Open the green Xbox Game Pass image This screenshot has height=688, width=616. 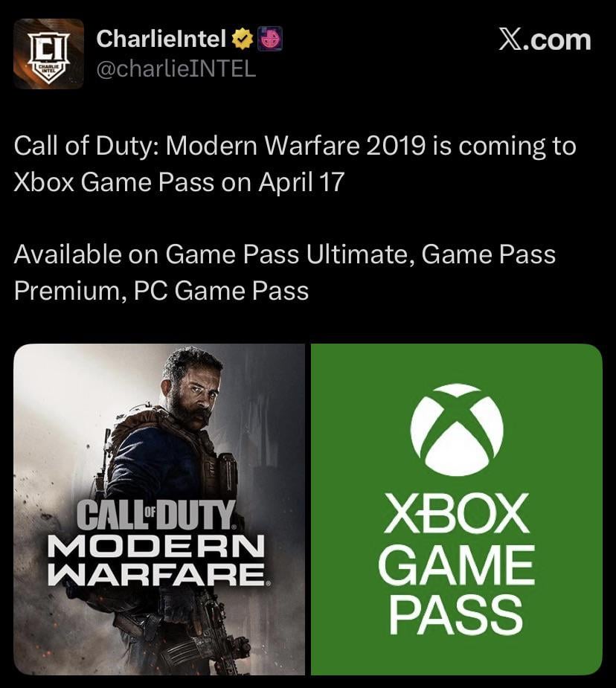click(x=456, y=509)
